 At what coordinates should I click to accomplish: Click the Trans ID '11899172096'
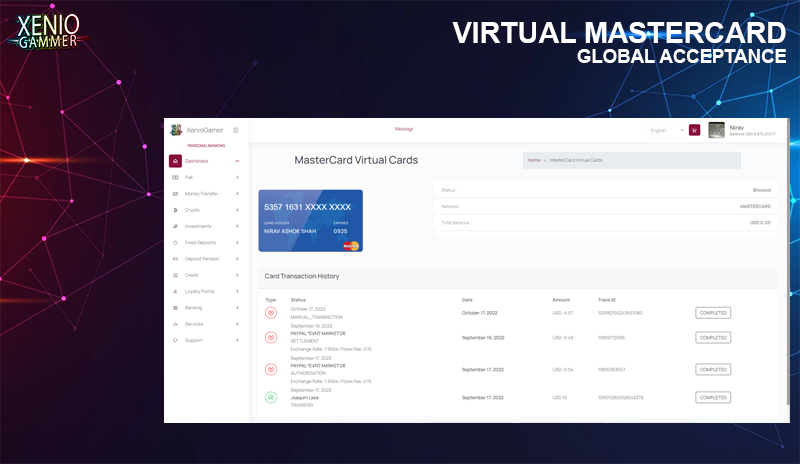[611, 337]
